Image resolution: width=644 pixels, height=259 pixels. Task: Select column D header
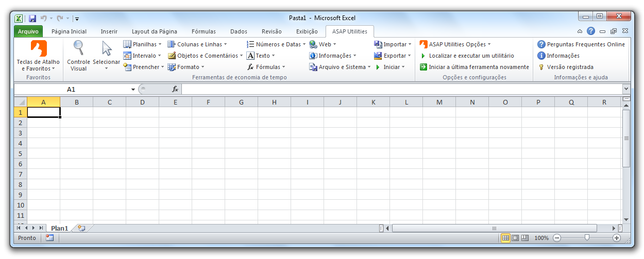pyautogui.click(x=142, y=102)
